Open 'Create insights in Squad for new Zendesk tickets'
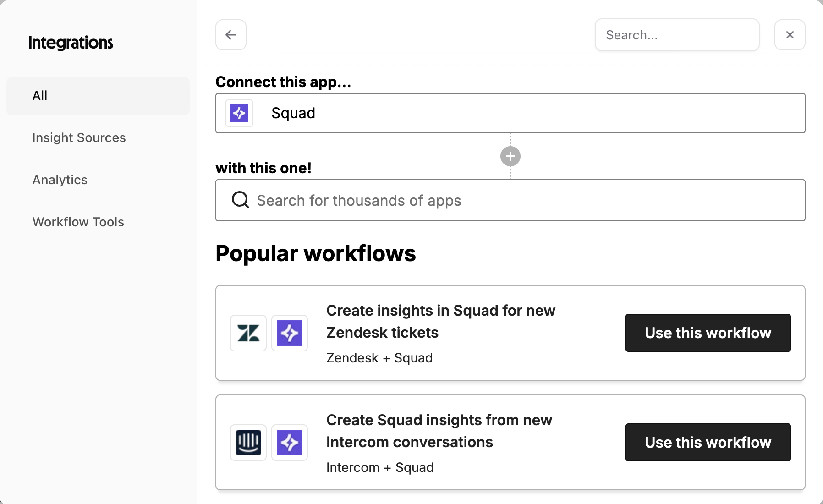Screen dimensions: 823x504 click(441, 322)
